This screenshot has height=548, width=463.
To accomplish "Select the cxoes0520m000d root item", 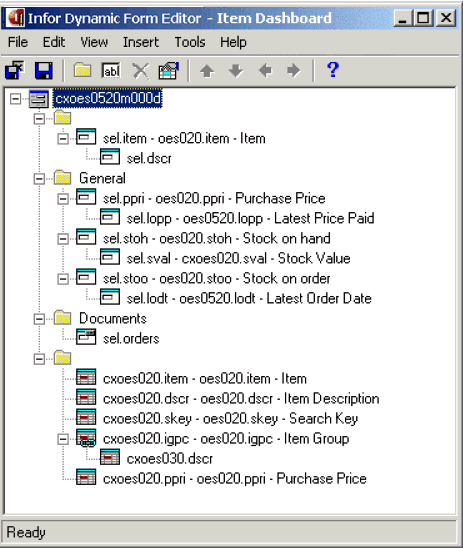I will point(108,99).
